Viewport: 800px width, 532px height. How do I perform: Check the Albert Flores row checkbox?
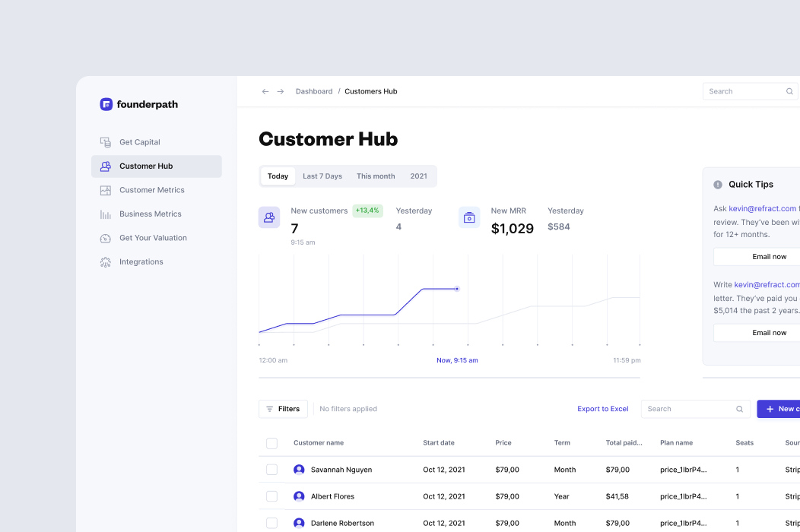(x=272, y=496)
